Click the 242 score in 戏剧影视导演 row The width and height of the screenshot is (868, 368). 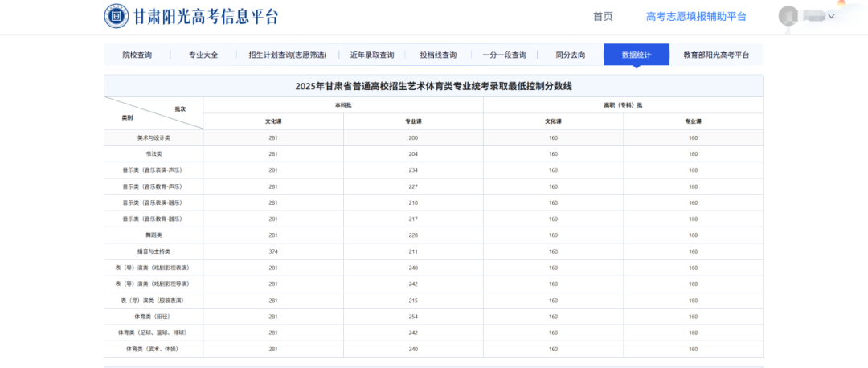413,284
